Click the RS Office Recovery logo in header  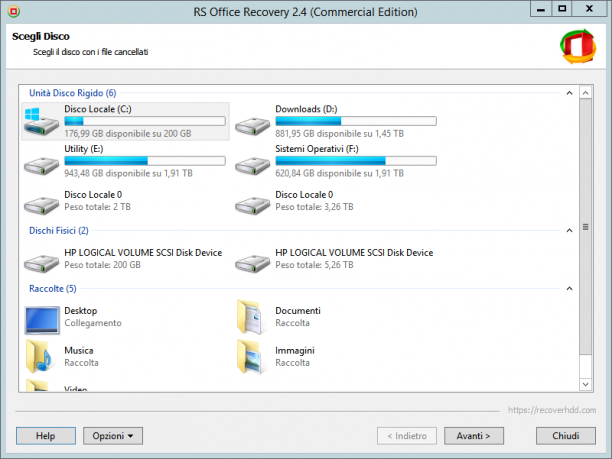click(x=578, y=46)
